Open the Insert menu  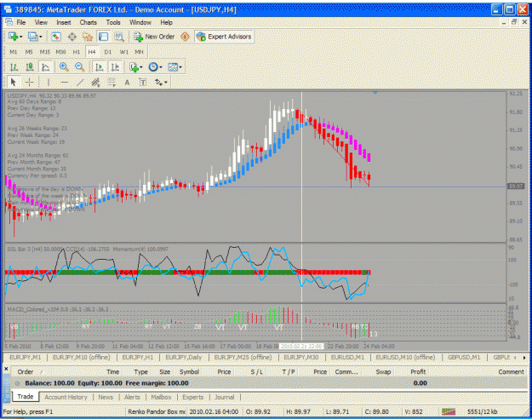tap(64, 22)
